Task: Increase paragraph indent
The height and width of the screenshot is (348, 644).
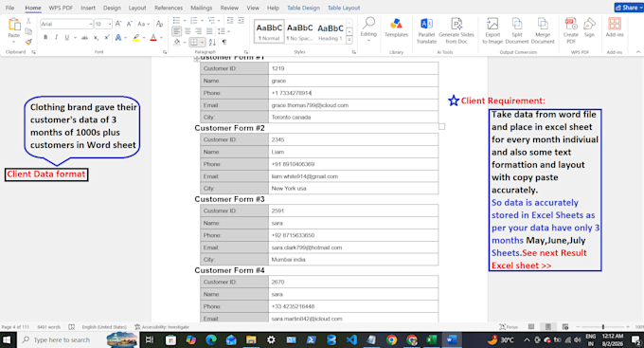Action: pos(241,21)
